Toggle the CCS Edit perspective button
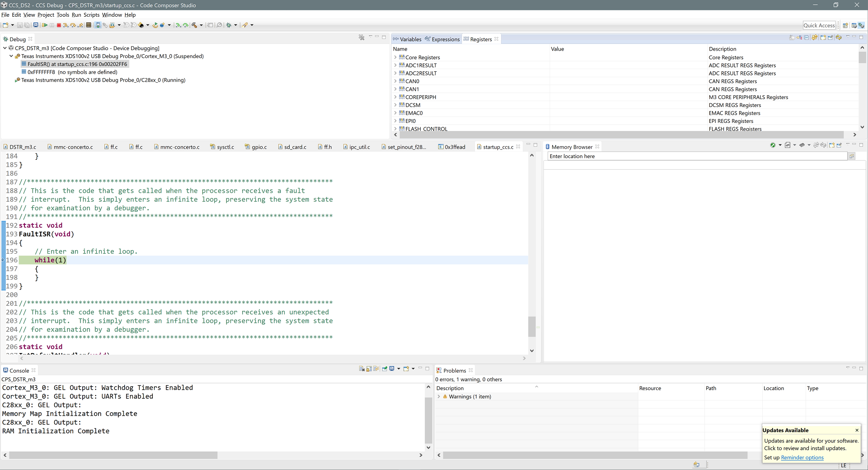This screenshot has height=470, width=868. click(854, 25)
